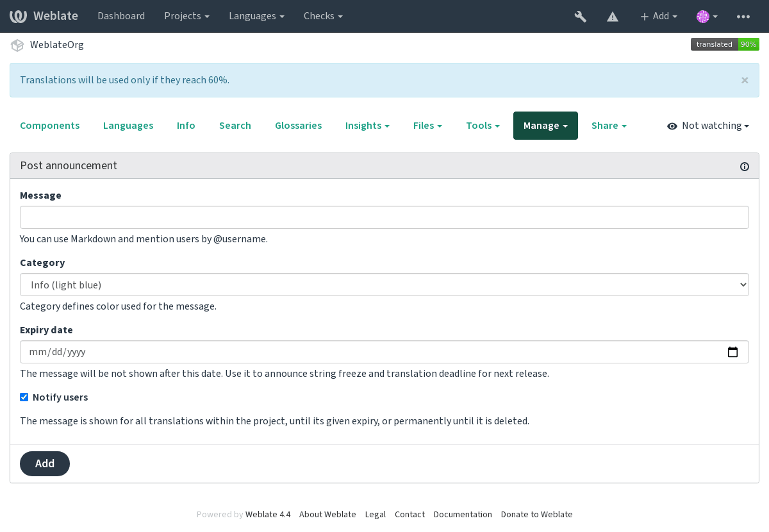
Task: Open the Not watching dropdown
Action: click(x=708, y=126)
